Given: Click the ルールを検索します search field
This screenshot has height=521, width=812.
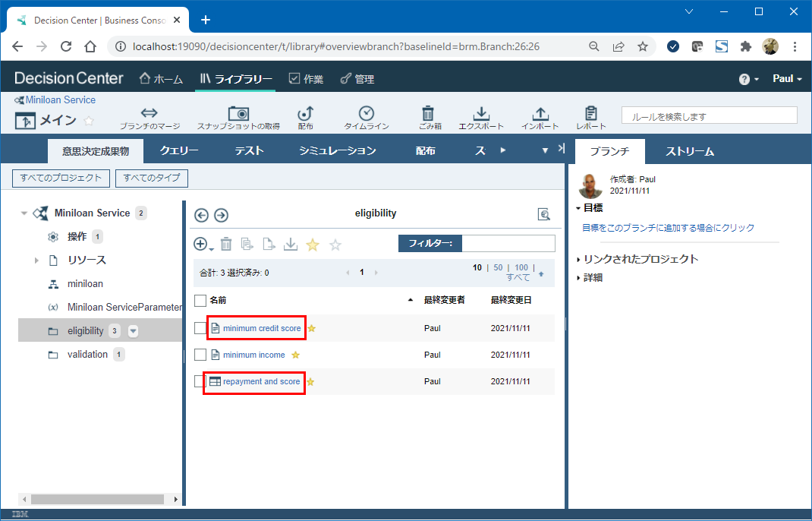Looking at the screenshot, I should [710, 115].
